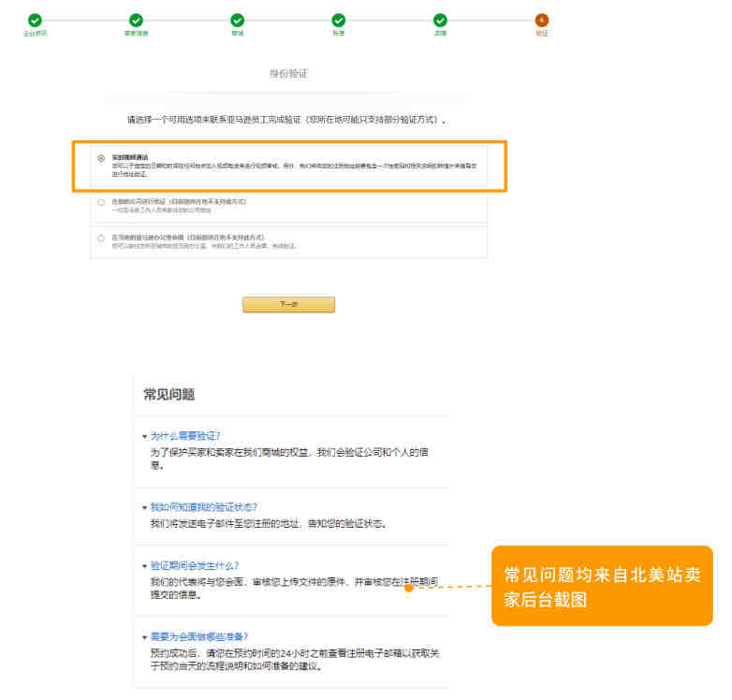Collapse the 为什么需要验证 question arrow
Screen dimensions: 732x700
click(145, 437)
